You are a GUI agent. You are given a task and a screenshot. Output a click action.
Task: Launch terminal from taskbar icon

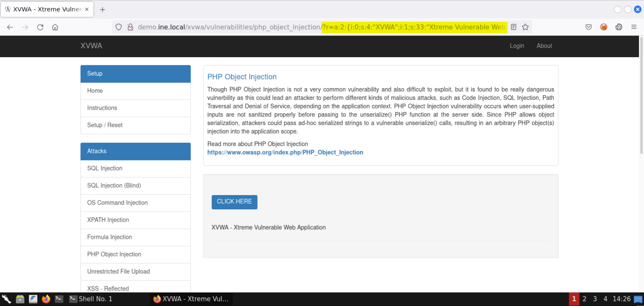coord(59,299)
